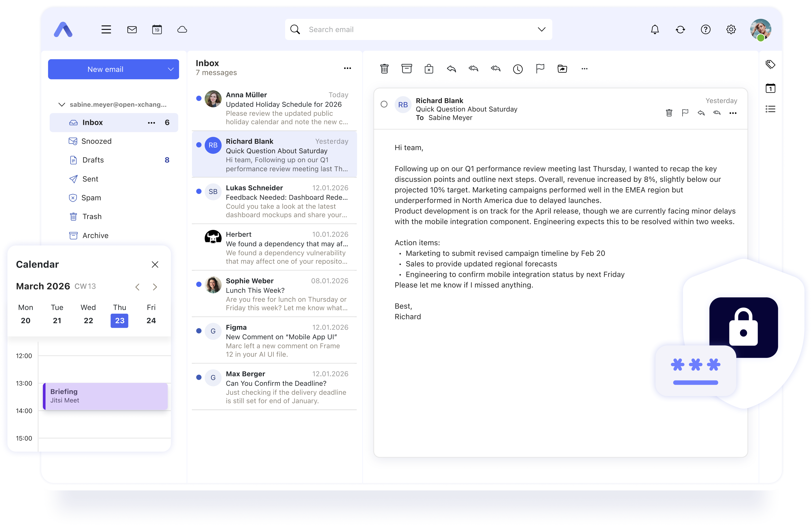812x529 pixels.
Task: Open the Drafts folder
Action: pyautogui.click(x=114, y=160)
